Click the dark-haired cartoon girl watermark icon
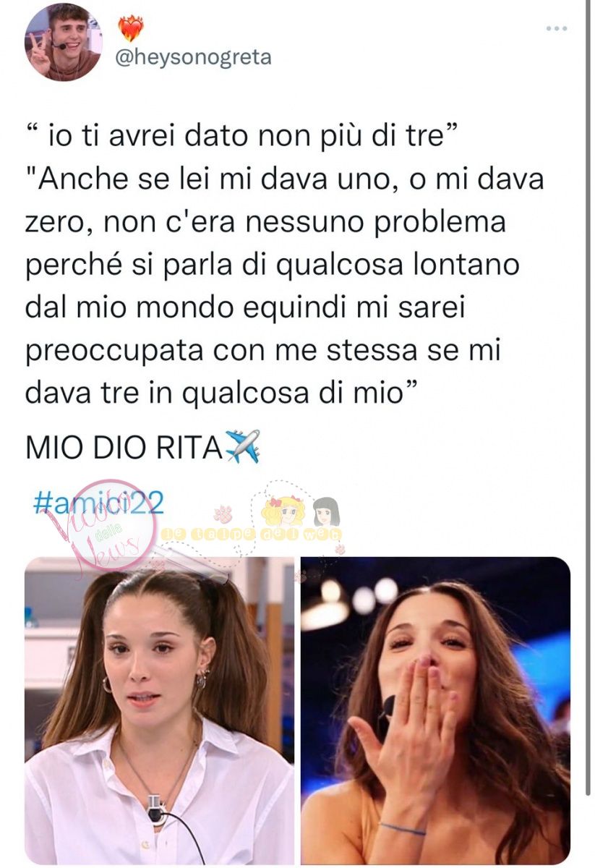 (x=326, y=511)
